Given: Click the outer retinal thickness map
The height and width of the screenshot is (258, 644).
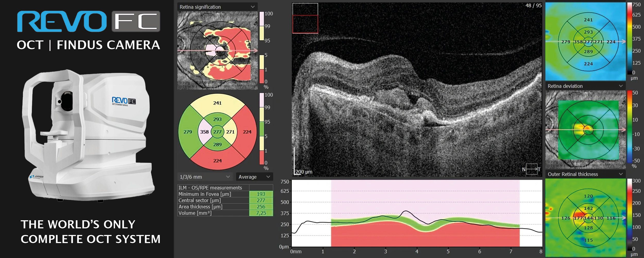Looking at the screenshot, I should [585, 218].
